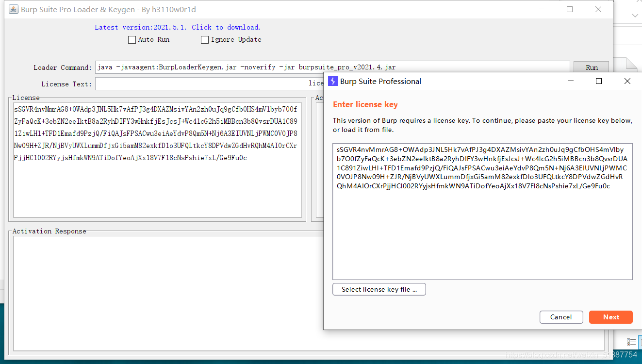
Task: Minimize the Burp Suite Professional dialog
Action: pos(570,81)
